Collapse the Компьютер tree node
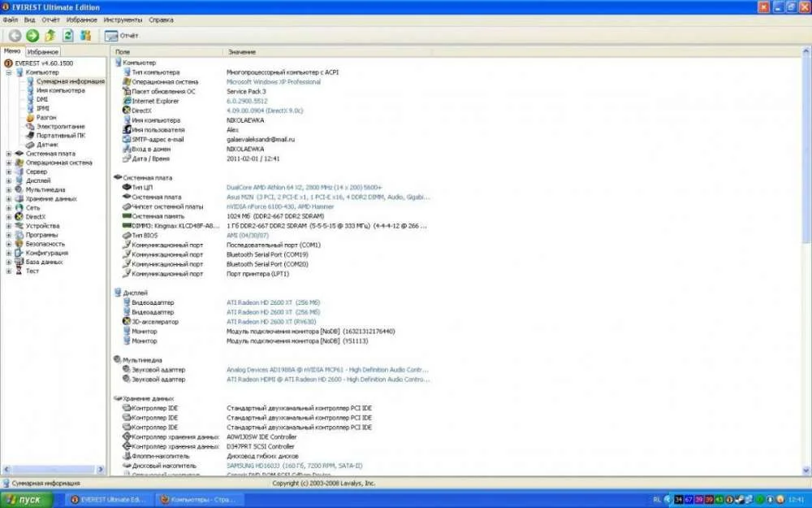The height and width of the screenshot is (508, 812). (9, 72)
